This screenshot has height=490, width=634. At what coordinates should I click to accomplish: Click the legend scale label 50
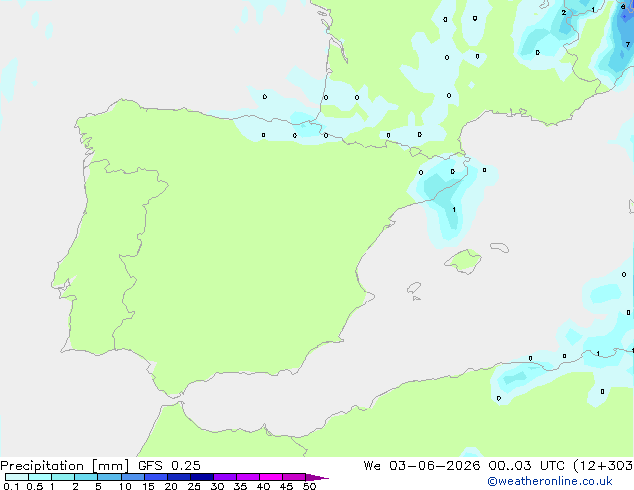309,486
